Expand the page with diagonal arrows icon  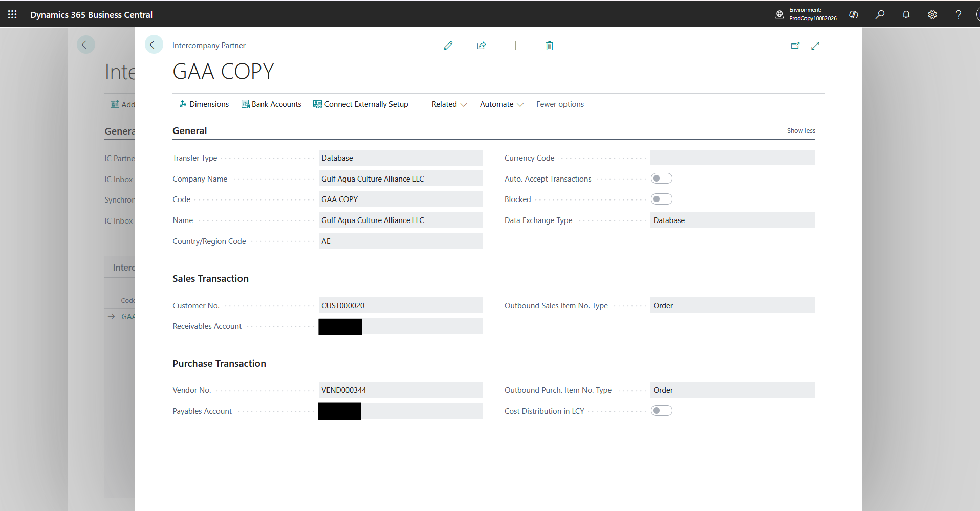[815, 46]
